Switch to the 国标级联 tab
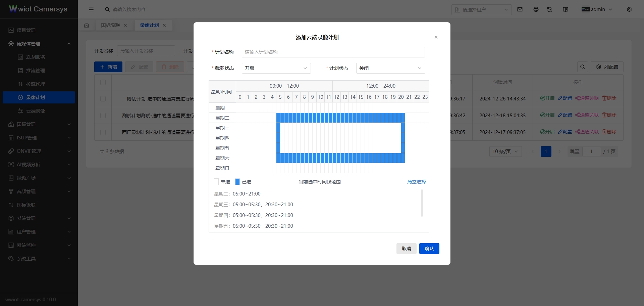The height and width of the screenshot is (306, 644). pyautogui.click(x=111, y=25)
